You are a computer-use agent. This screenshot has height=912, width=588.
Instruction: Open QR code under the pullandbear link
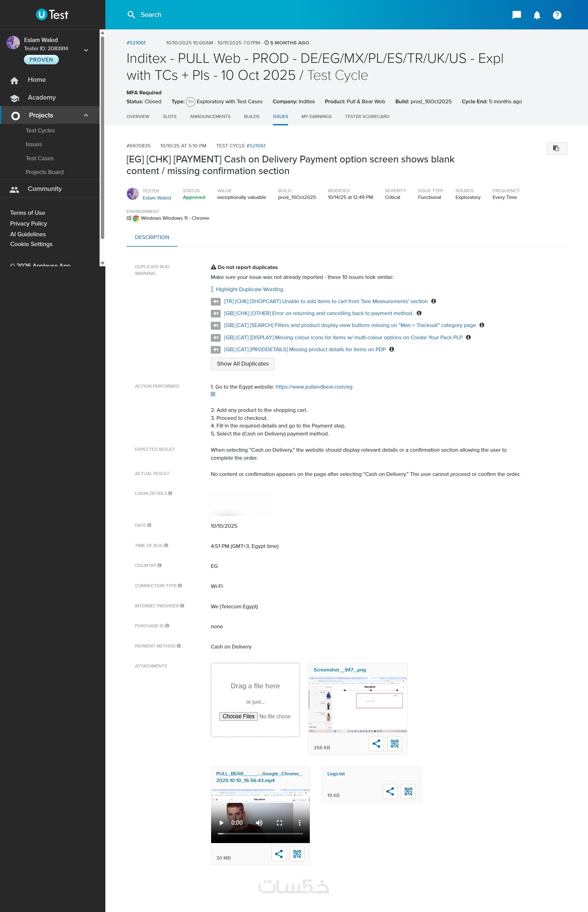[x=213, y=394]
